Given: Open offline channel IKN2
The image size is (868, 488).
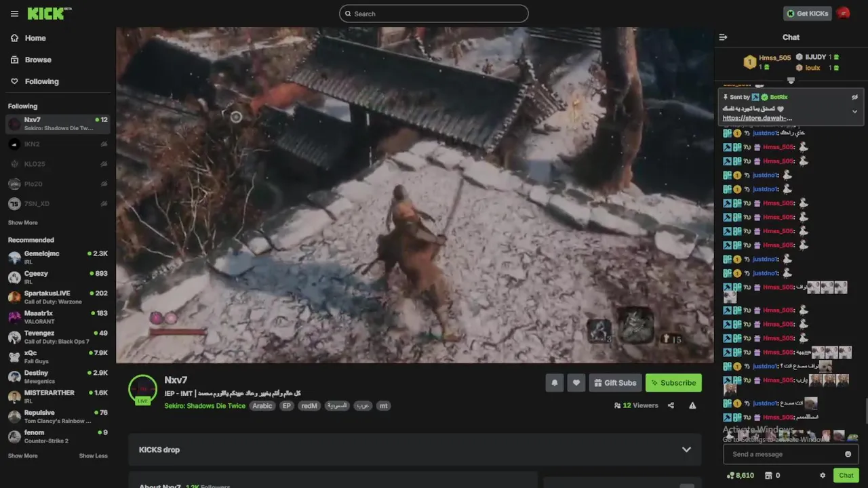Looking at the screenshot, I should pos(58,144).
